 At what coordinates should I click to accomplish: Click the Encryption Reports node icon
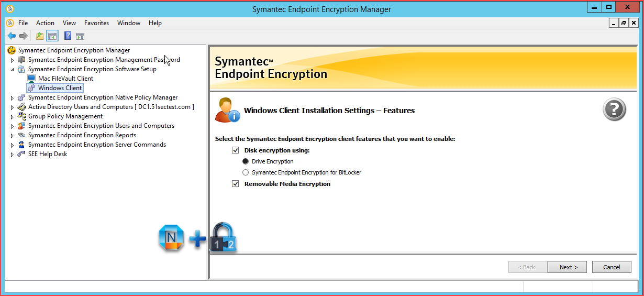pyautogui.click(x=21, y=135)
